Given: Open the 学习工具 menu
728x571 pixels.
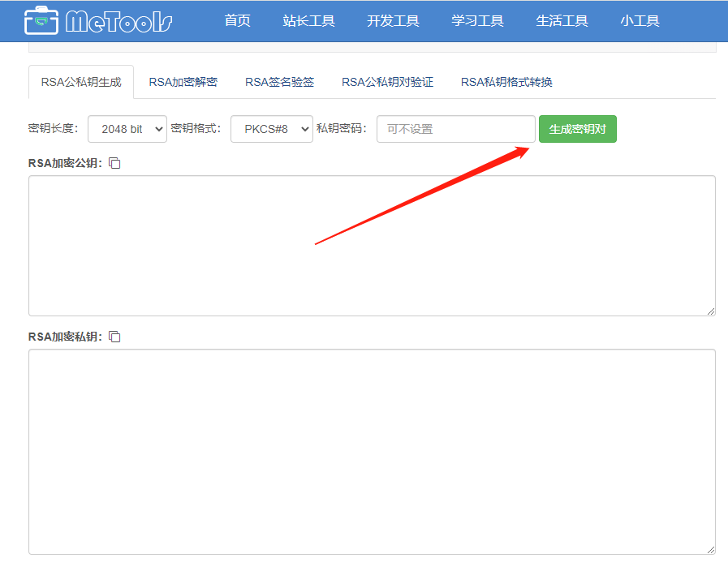Looking at the screenshot, I should 478,21.
